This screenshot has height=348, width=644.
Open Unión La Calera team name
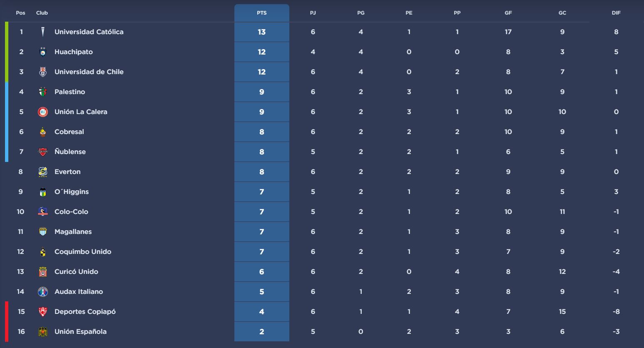click(x=81, y=112)
